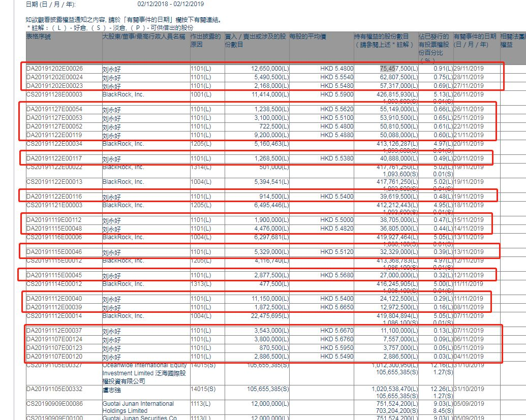Click form serial number CS20191121E00003

coord(54,205)
